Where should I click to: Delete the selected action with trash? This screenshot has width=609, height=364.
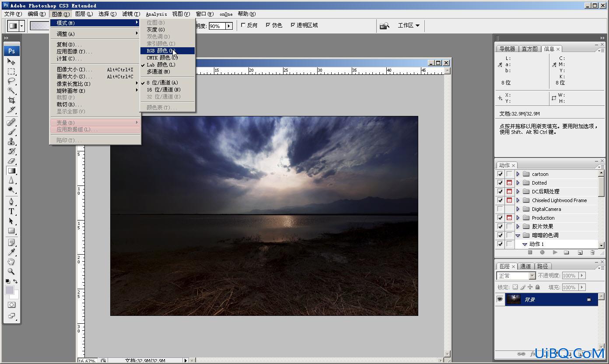592,252
